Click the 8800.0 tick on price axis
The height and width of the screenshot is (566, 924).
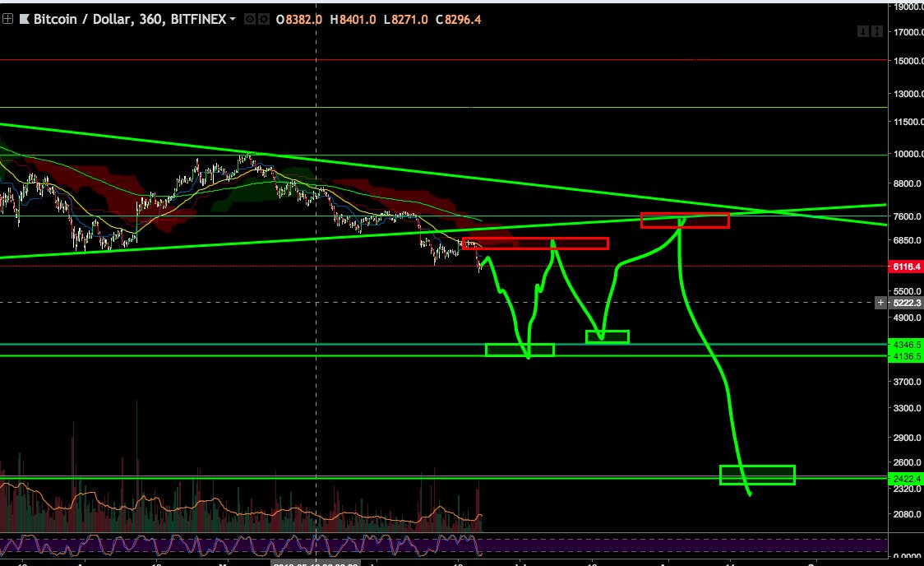[908, 183]
